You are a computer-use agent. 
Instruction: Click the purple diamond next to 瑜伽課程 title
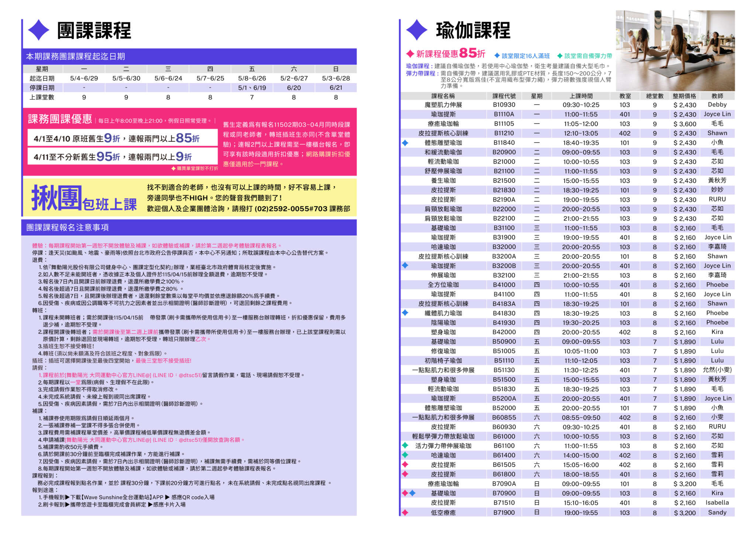(416, 30)
